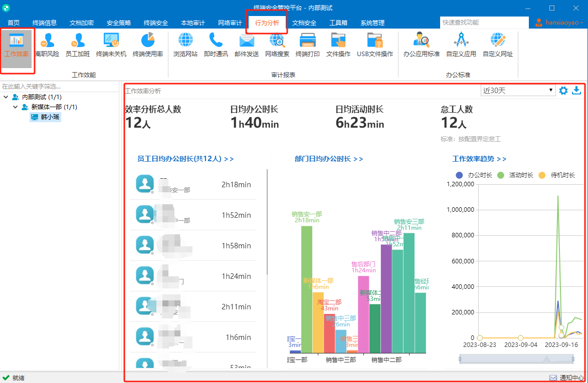The image size is (588, 383).
Task: Open 终端未关机 terminal report
Action: click(x=111, y=45)
